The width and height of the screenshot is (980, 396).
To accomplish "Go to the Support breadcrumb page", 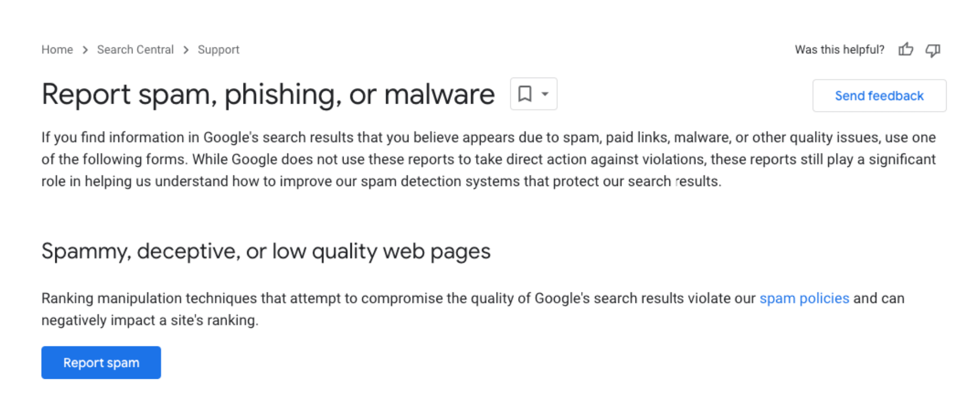I will pyautogui.click(x=218, y=49).
